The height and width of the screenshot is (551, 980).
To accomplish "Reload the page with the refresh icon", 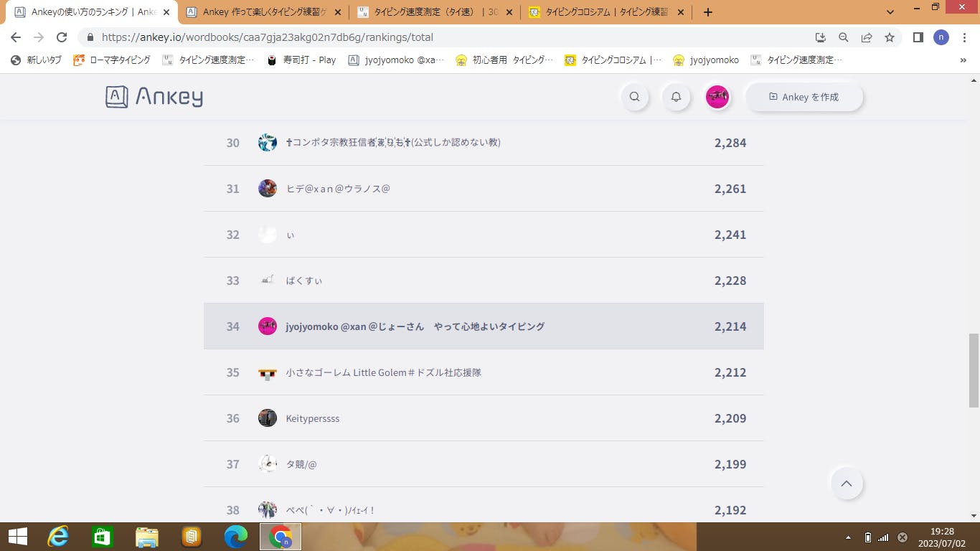I will click(62, 37).
